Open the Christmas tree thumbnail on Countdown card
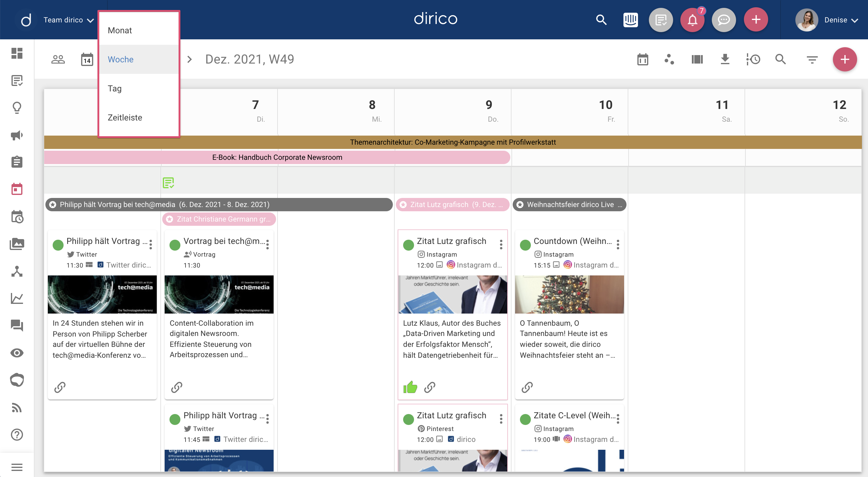The image size is (868, 477). [570, 294]
